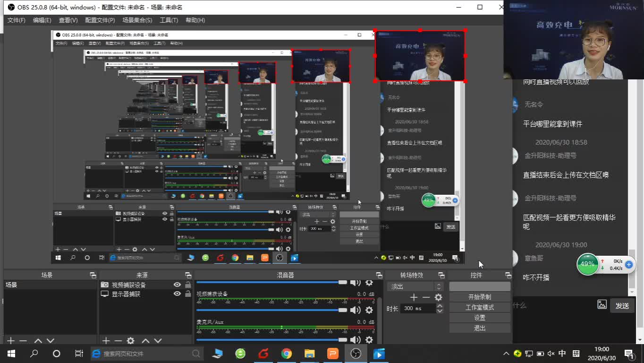Open audio settings gear for 麦克风/Aux
The image size is (644, 363).
pos(369,340)
